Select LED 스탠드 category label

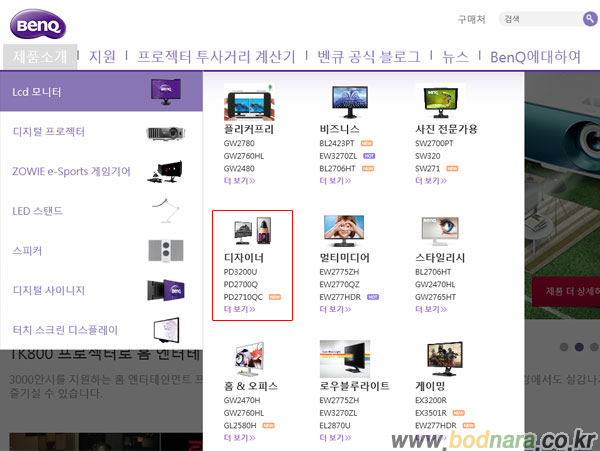point(38,211)
